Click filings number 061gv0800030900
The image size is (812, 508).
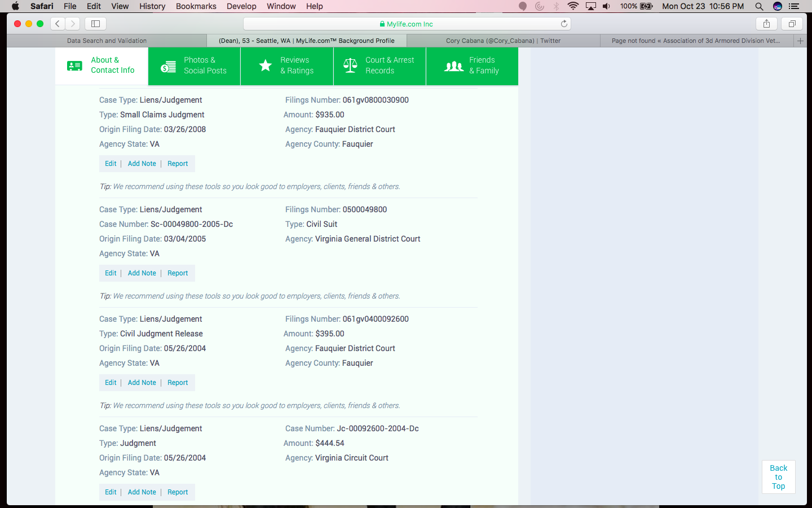point(376,100)
